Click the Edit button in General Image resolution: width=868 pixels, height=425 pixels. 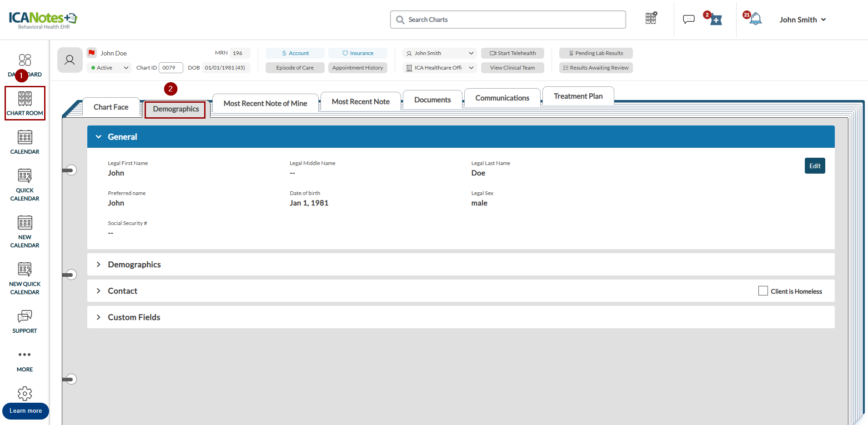tap(814, 166)
